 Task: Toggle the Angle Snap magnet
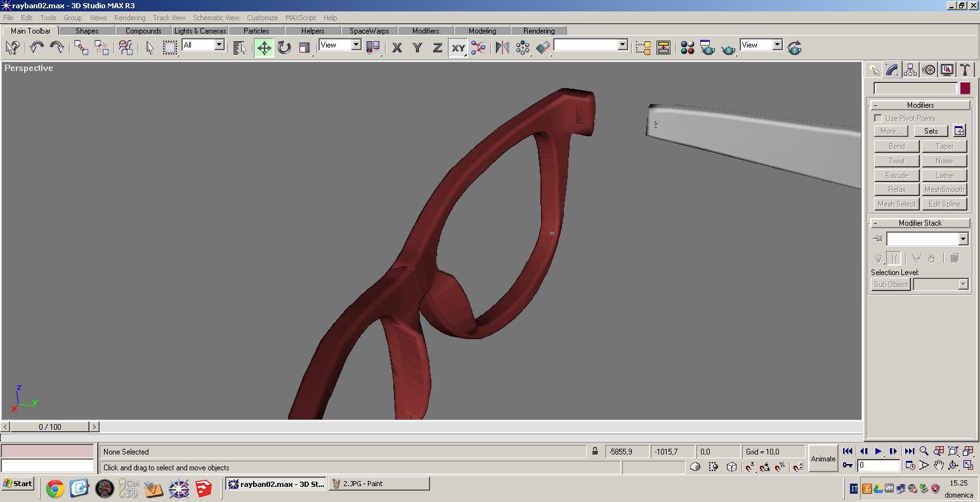[x=765, y=467]
